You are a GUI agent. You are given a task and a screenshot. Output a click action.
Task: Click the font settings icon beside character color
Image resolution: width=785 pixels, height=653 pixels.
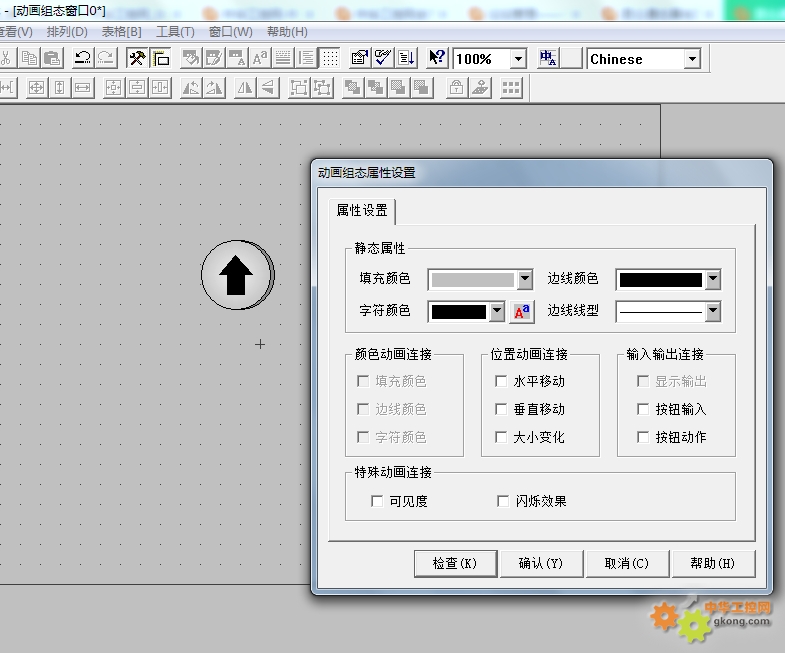click(522, 311)
